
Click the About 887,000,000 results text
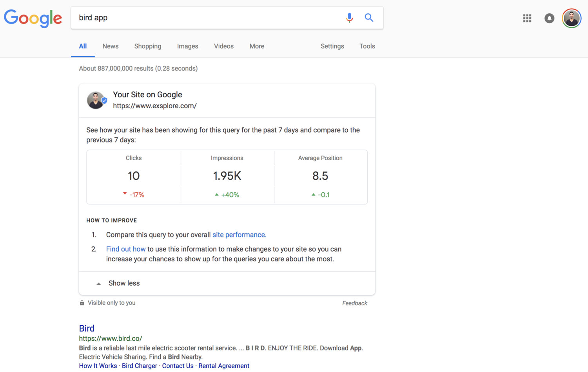click(x=138, y=68)
